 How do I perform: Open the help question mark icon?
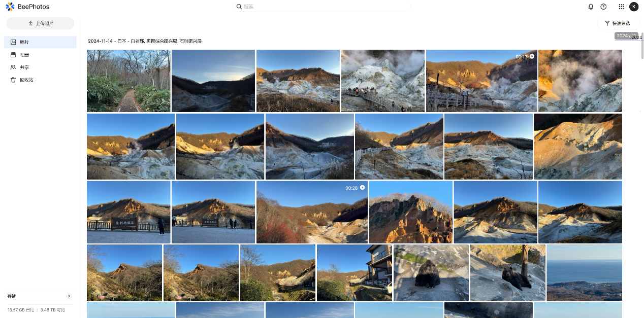[x=603, y=7]
